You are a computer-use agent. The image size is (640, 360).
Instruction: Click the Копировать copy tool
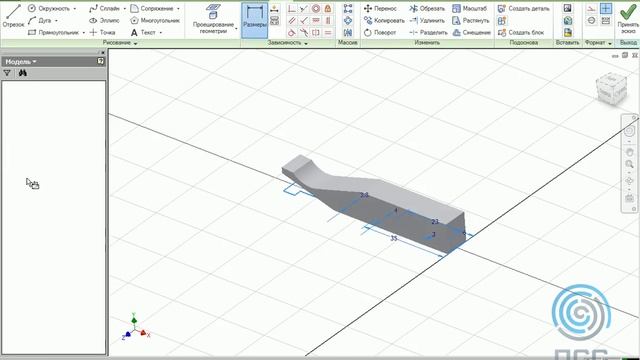tap(384, 20)
